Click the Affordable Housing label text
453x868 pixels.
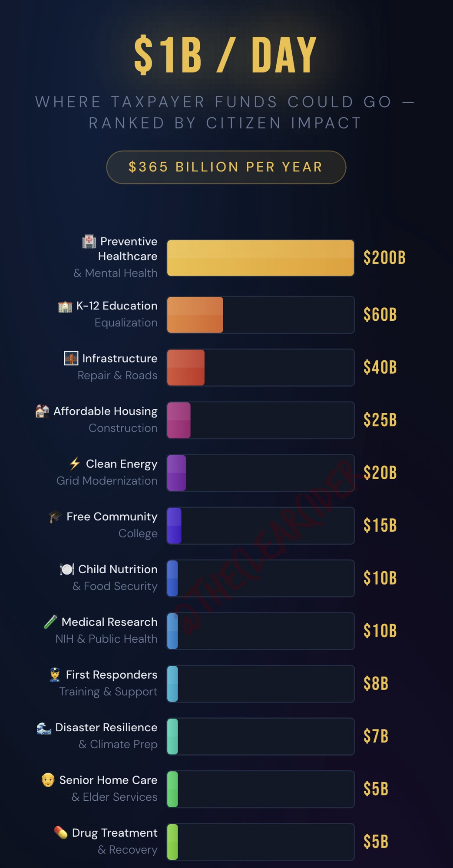tap(105, 411)
